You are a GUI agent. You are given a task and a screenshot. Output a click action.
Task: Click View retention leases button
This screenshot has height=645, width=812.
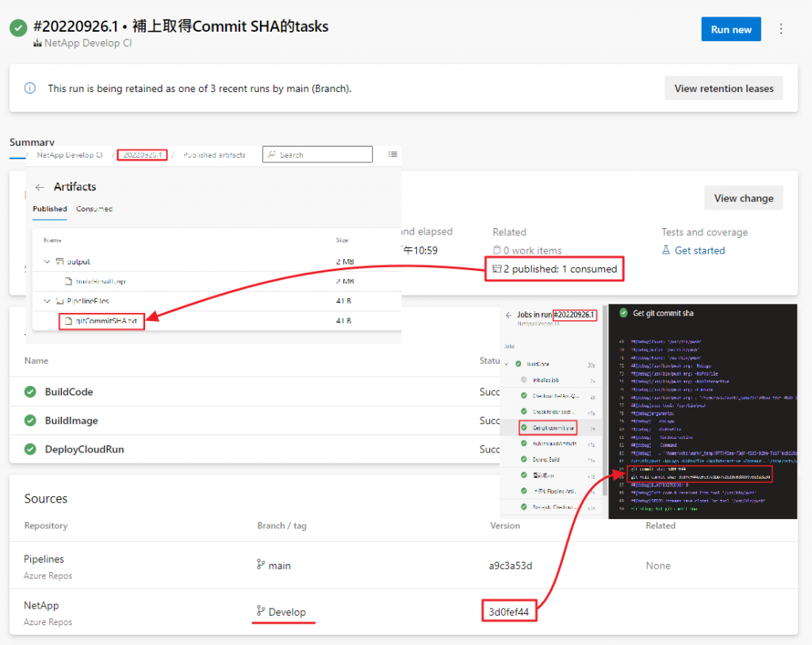[723, 89]
